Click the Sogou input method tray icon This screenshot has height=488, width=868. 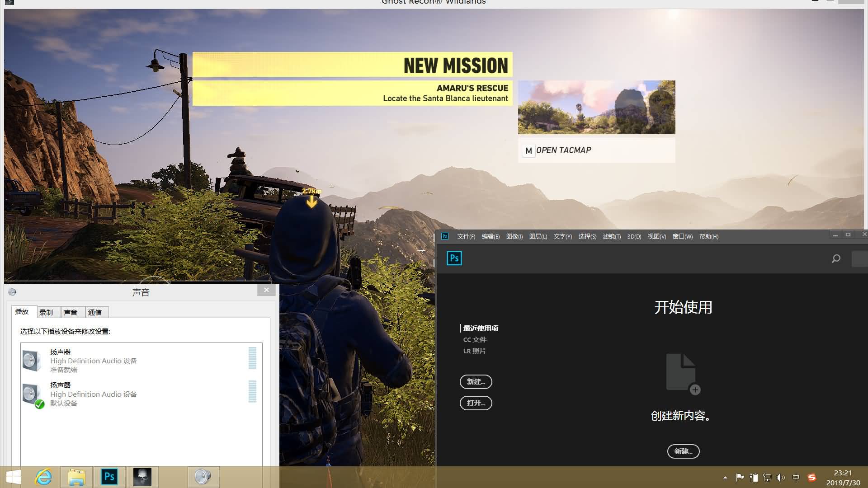[812, 477]
